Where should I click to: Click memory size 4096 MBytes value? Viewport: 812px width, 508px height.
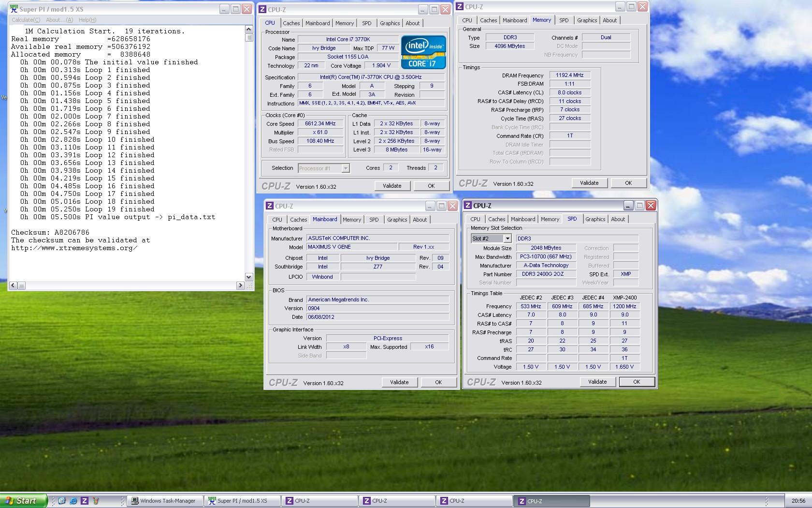[x=510, y=46]
